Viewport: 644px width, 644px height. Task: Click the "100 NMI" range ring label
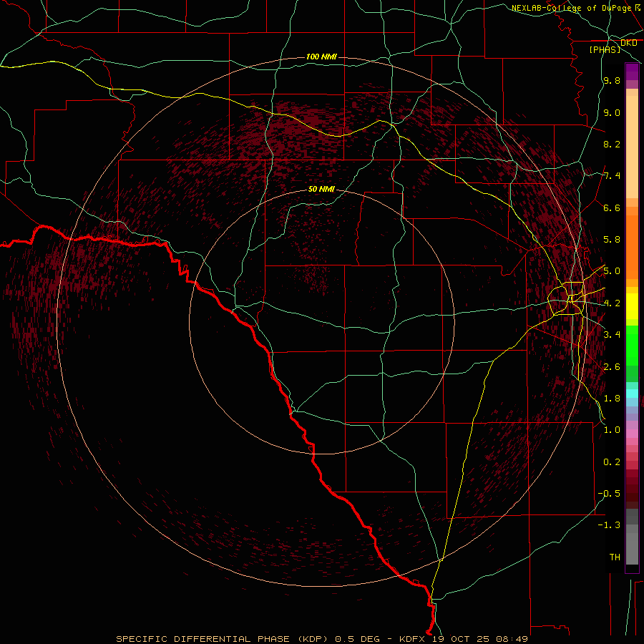(321, 57)
